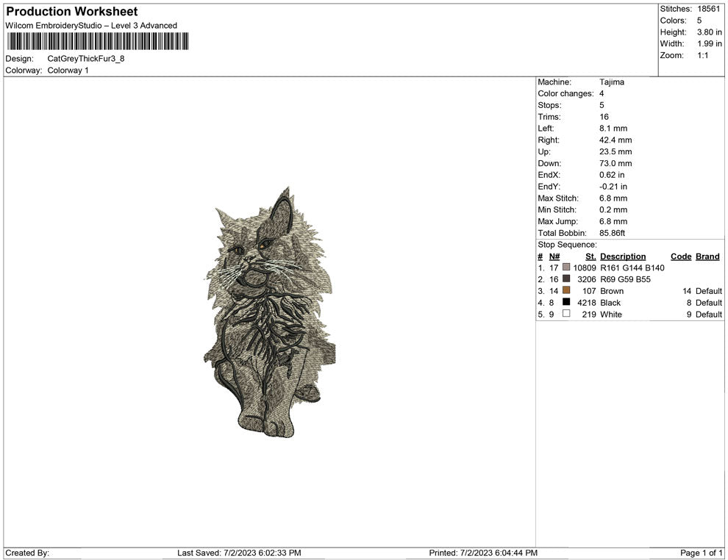Click the Stitches count 18561
Image resolution: width=728 pixels, height=560 pixels.
tap(707, 9)
